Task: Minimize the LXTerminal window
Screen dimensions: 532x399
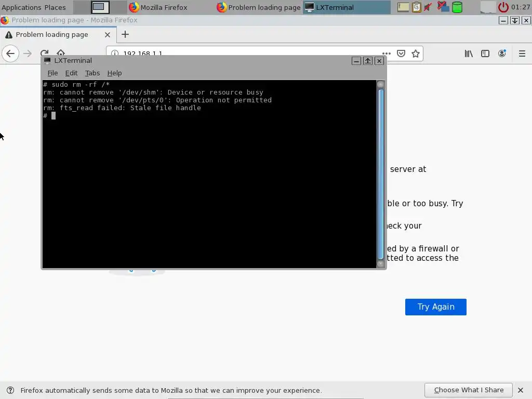Action: point(356,61)
